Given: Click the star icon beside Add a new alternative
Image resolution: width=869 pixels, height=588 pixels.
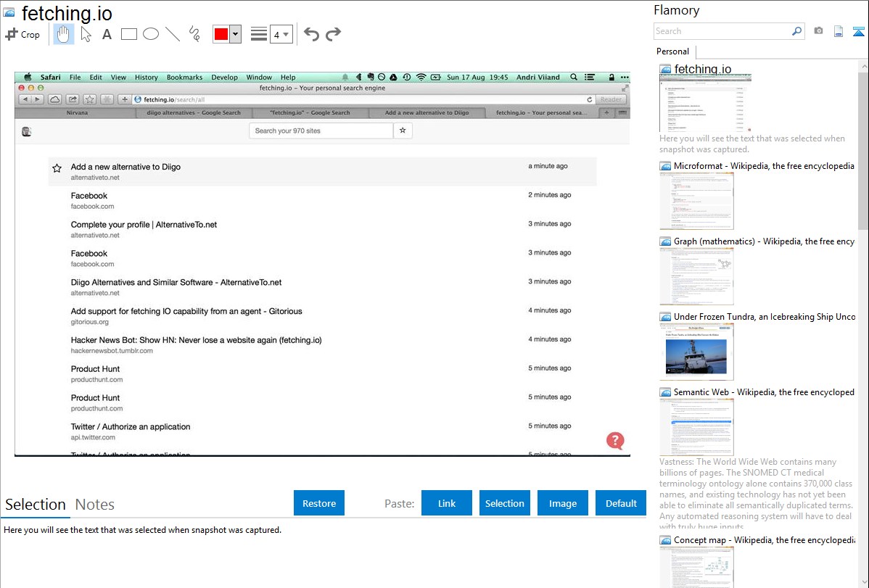Looking at the screenshot, I should point(57,168).
